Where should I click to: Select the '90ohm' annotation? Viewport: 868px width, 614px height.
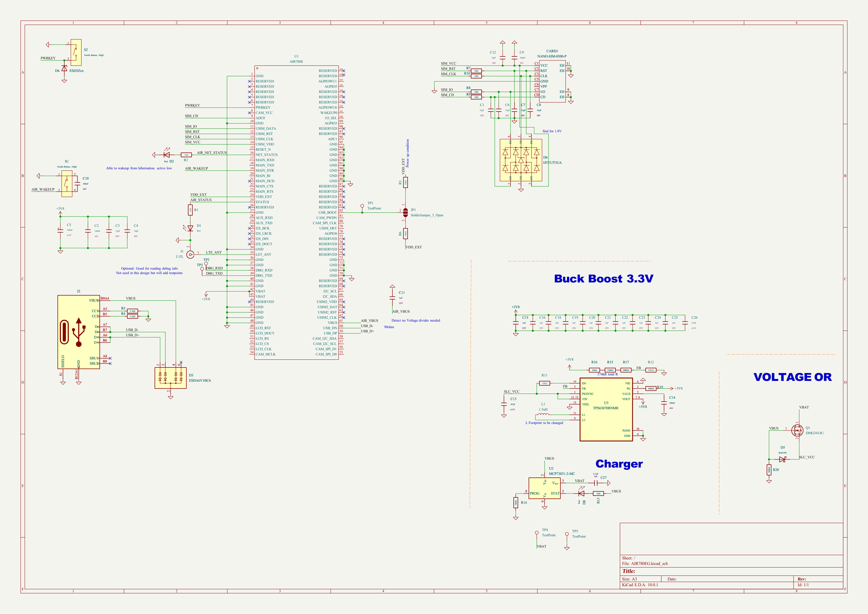coord(389,327)
